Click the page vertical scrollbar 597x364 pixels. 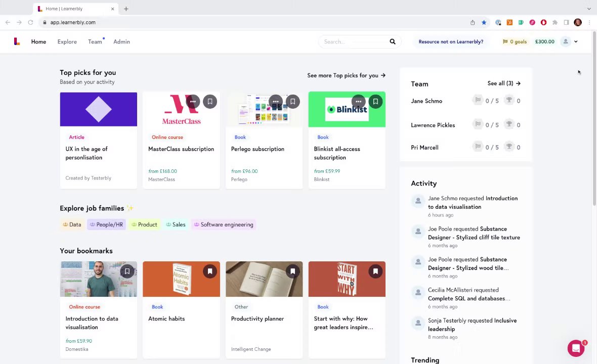[594, 118]
